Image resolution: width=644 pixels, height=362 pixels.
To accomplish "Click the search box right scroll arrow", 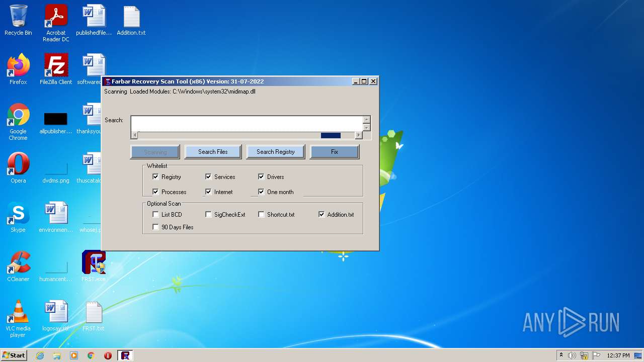I will coord(359,135).
